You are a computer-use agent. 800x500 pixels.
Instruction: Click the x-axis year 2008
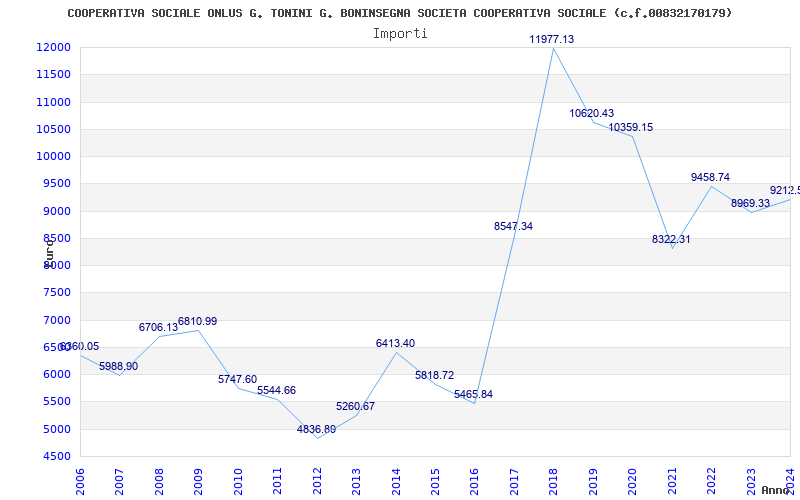[x=159, y=481]
